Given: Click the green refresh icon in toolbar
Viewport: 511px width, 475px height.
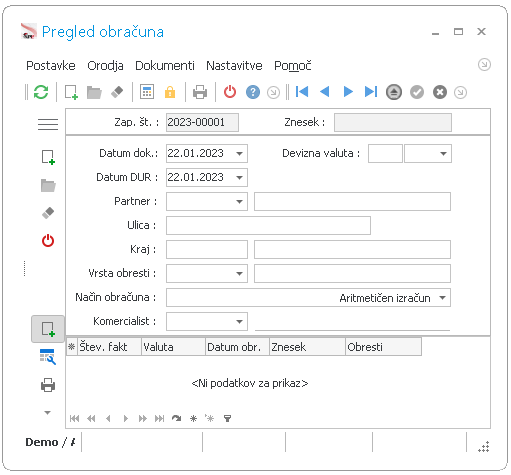Looking at the screenshot, I should [41, 92].
